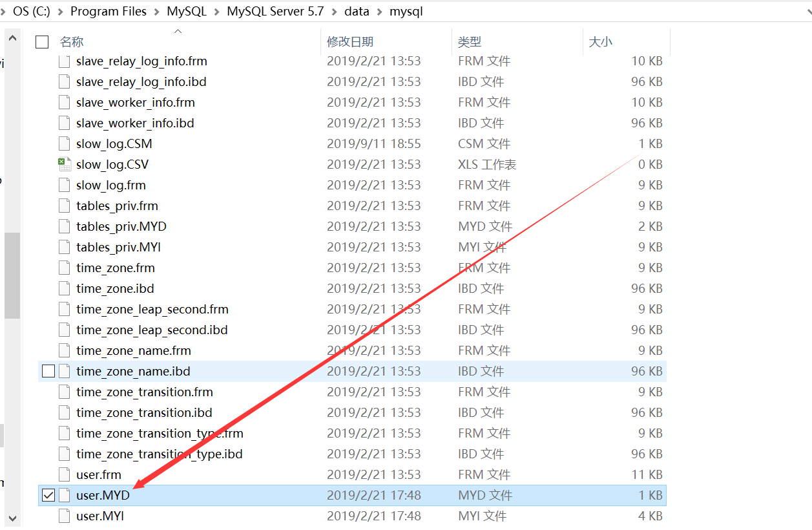This screenshot has height=530, width=812.
Task: Click the slave_worker_info.ibd file icon
Action: pyautogui.click(x=64, y=123)
